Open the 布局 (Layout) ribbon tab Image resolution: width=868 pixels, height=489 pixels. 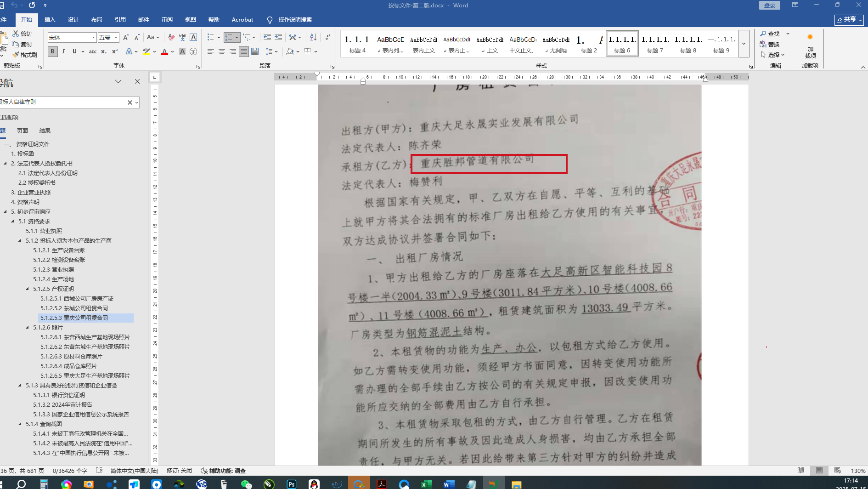coord(96,20)
